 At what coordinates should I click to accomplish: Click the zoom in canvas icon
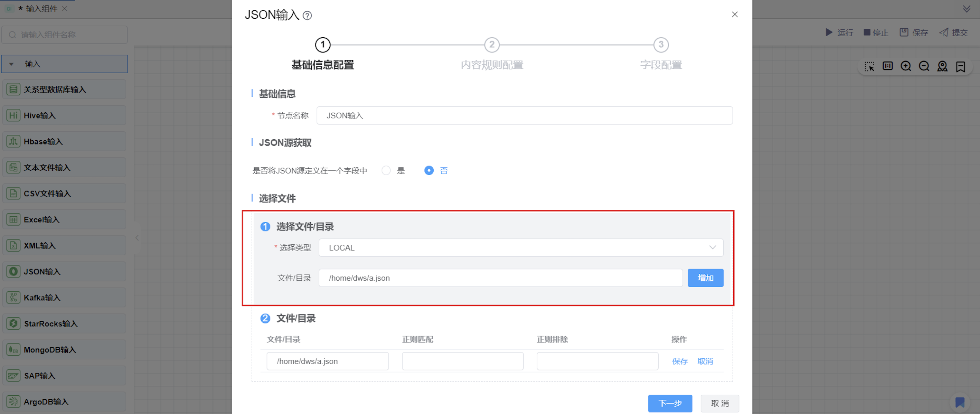905,66
